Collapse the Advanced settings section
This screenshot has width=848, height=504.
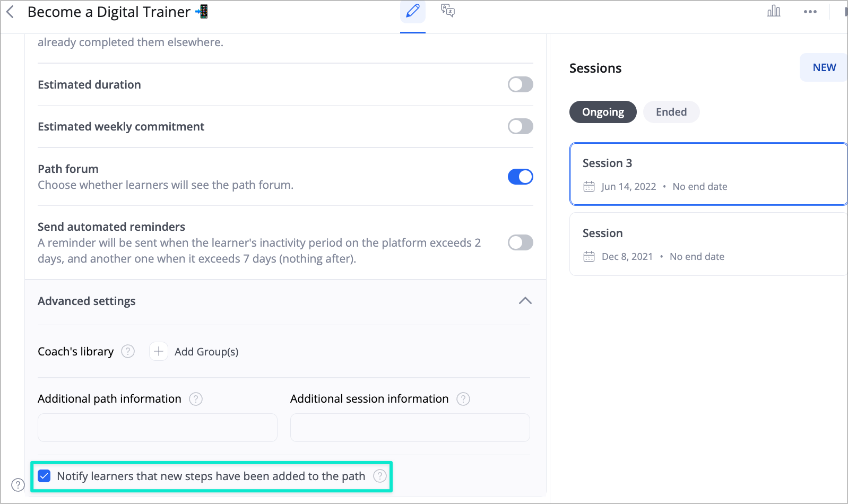[525, 301]
